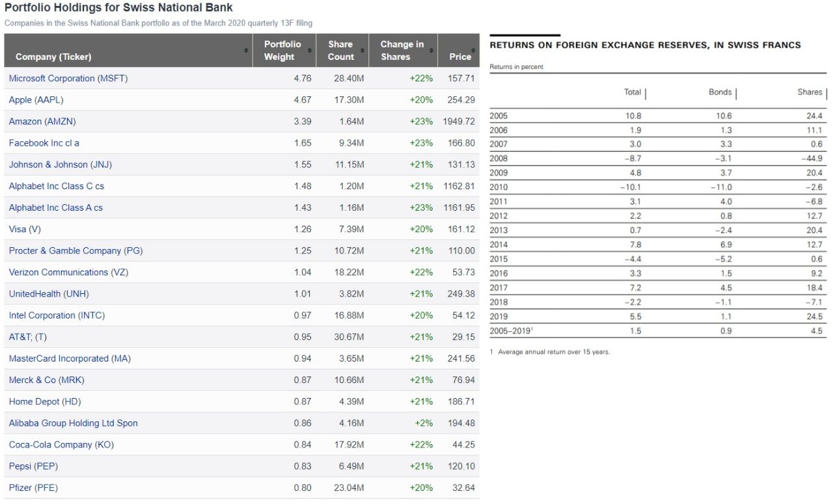Open Verizon Communications (VZ) link
This screenshot has height=504, width=833.
coord(68,272)
